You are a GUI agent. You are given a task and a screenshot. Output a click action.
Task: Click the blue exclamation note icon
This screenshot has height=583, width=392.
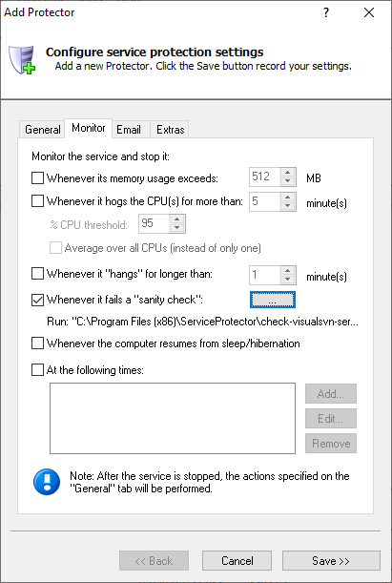coord(47,482)
